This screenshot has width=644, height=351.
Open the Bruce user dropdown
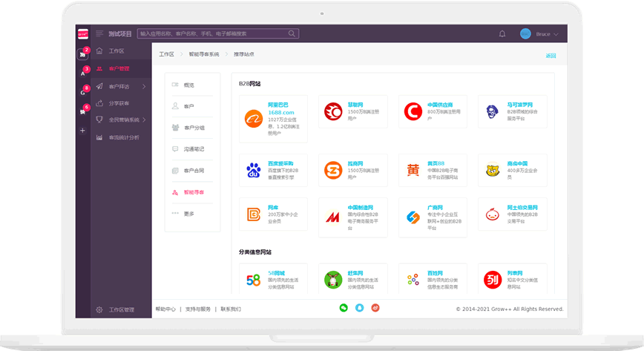(x=539, y=34)
